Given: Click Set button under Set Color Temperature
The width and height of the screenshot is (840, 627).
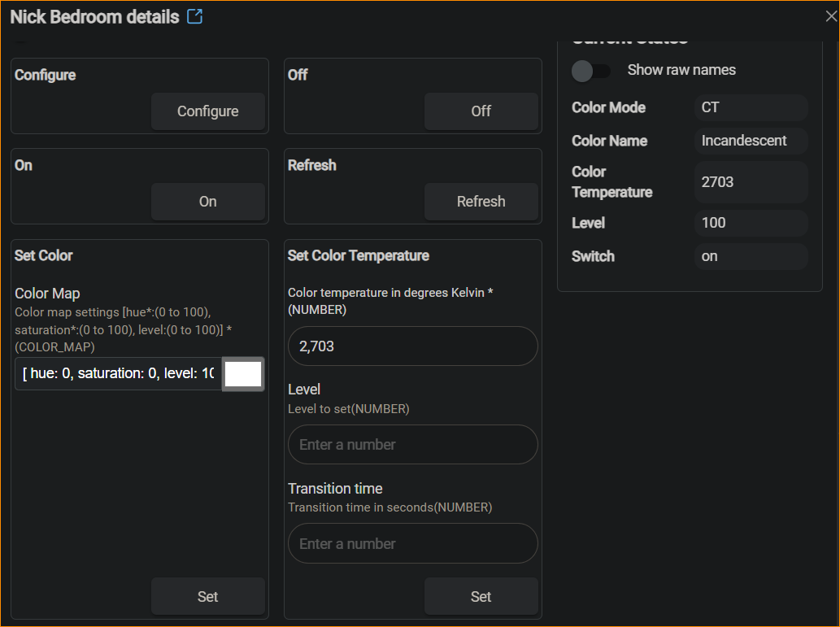Looking at the screenshot, I should pyautogui.click(x=481, y=597).
